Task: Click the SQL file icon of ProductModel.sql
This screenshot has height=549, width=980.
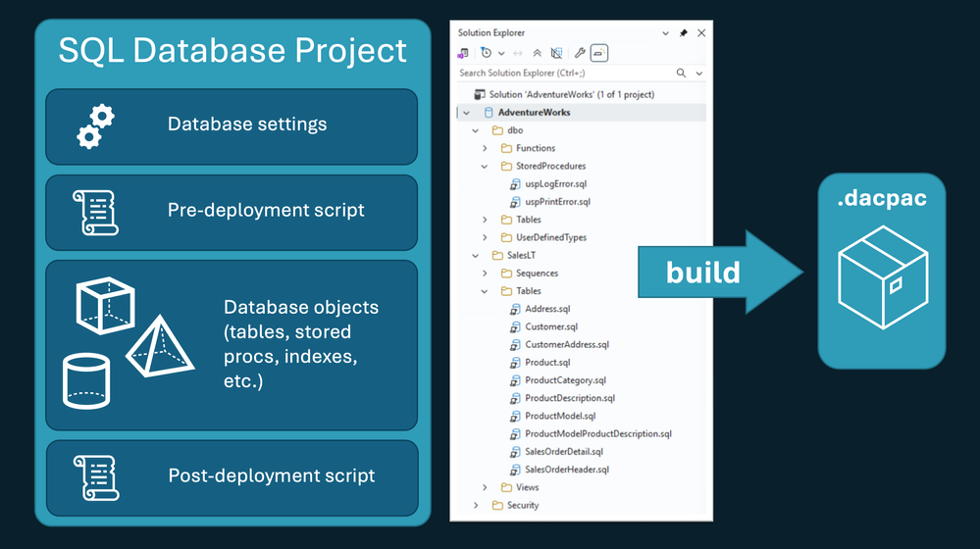Action: [515, 416]
